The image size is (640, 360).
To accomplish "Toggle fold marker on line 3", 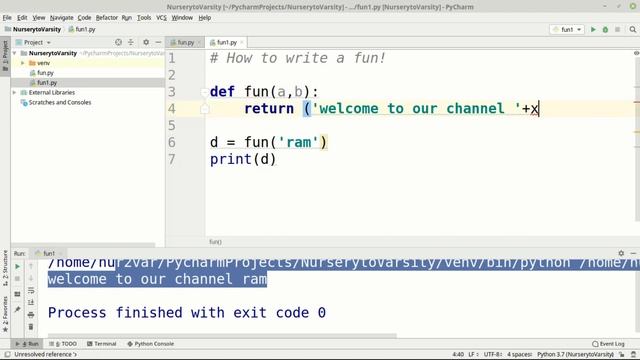I will (x=204, y=92).
